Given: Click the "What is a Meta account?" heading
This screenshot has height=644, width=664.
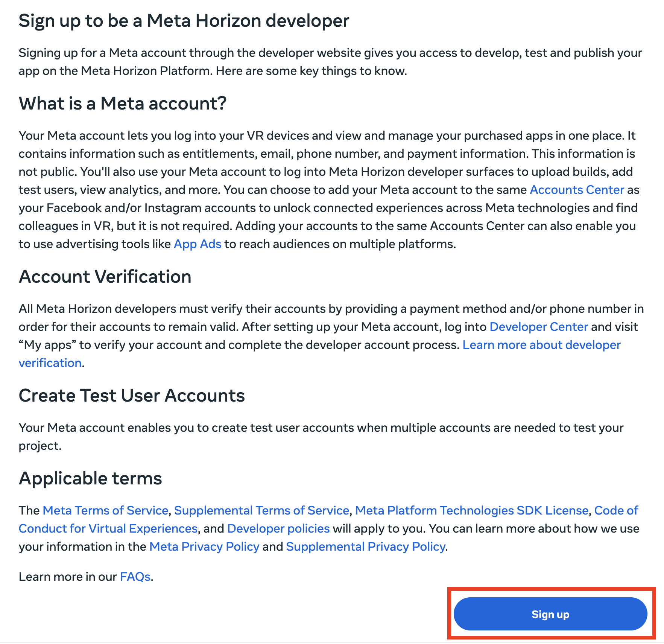Looking at the screenshot, I should [123, 103].
